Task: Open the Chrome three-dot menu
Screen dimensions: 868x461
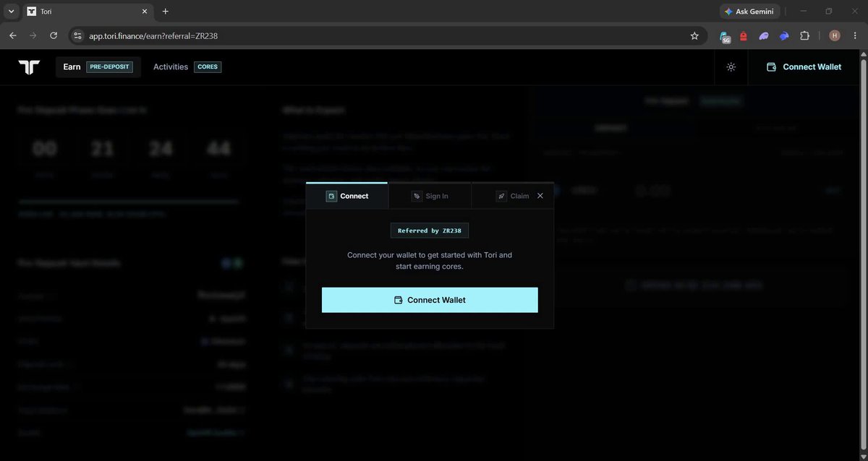Action: pos(856,35)
